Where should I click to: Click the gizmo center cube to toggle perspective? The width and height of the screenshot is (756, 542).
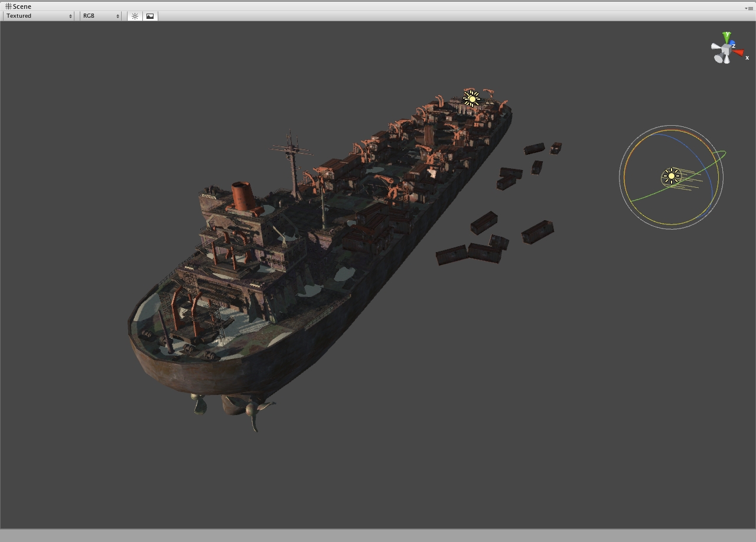726,50
